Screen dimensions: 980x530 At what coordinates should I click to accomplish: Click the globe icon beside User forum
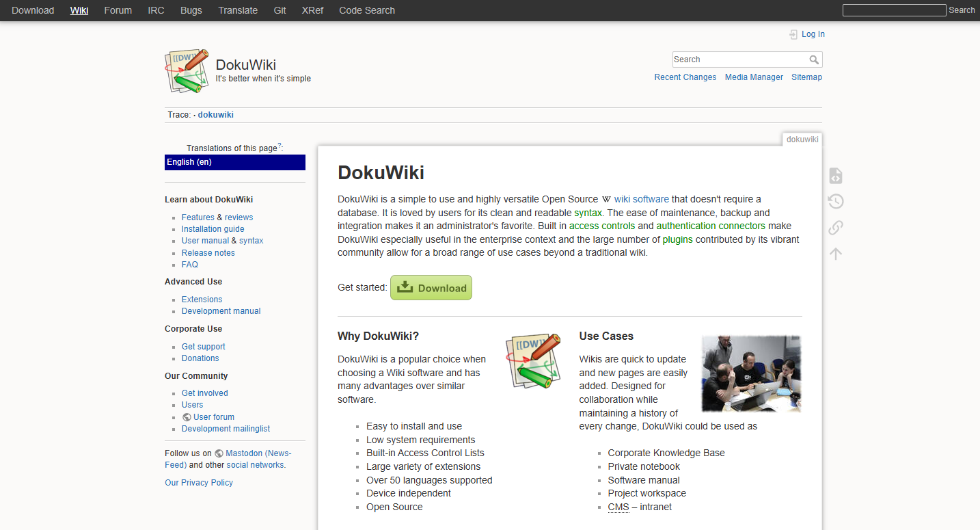coord(187,417)
